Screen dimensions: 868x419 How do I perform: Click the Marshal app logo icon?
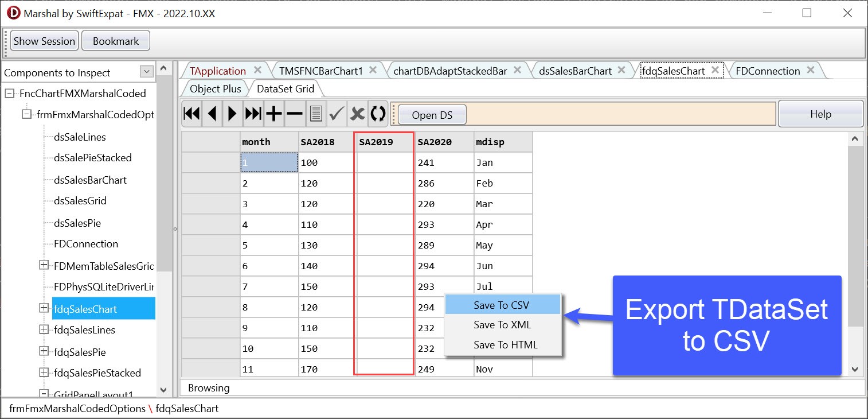pyautogui.click(x=12, y=13)
